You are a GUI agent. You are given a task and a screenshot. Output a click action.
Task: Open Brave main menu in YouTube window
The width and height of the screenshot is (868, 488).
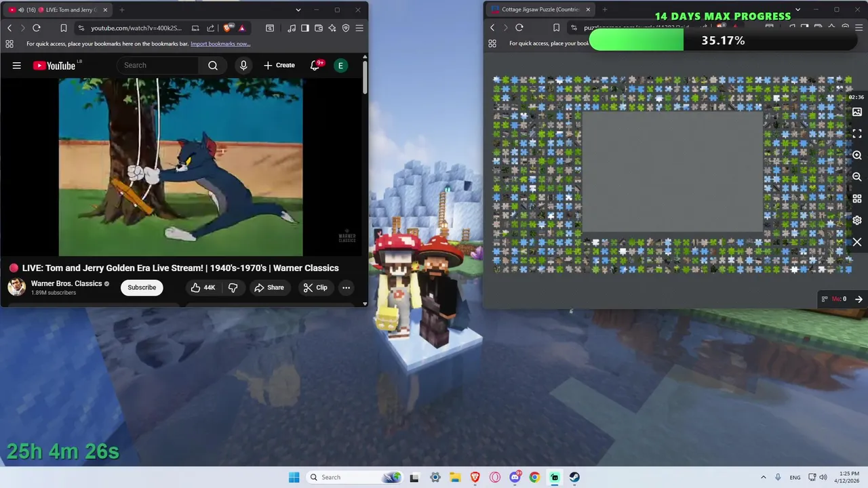[359, 28]
